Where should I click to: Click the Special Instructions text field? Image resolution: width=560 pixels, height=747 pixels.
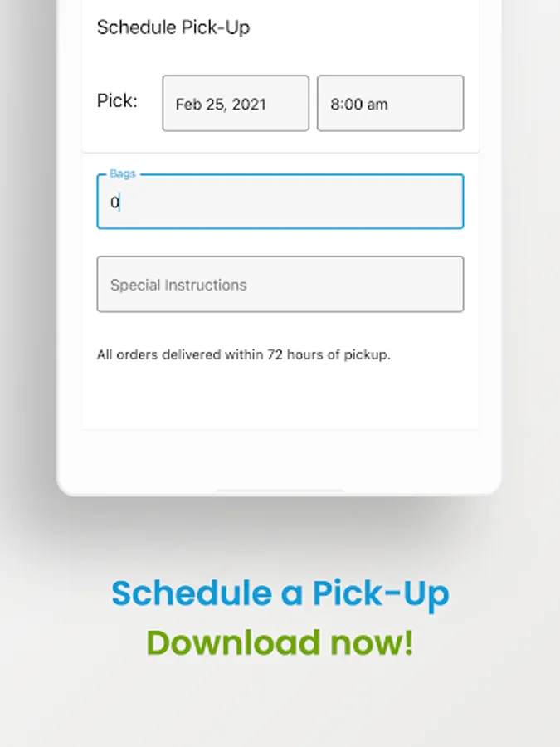[280, 284]
